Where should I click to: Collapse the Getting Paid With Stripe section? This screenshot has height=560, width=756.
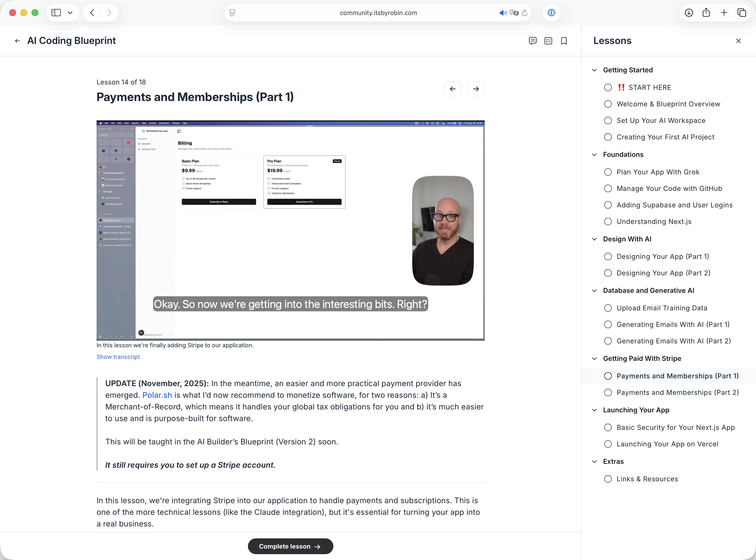click(x=595, y=358)
